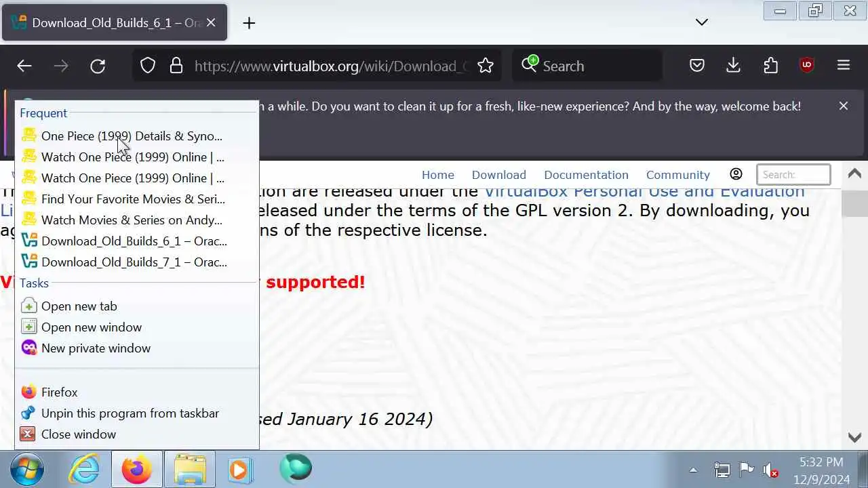Open Download_Old_Builds_6_1 jump list entry
Viewport: 868px width, 488px height.
pyautogui.click(x=136, y=241)
